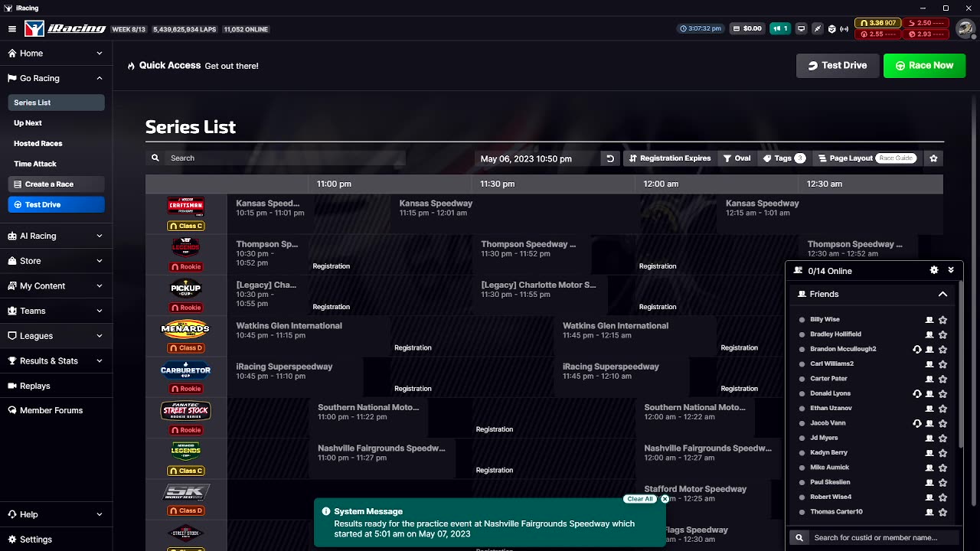Toggle favorite star for Billy Wise
980x551 pixels.
[x=942, y=320]
